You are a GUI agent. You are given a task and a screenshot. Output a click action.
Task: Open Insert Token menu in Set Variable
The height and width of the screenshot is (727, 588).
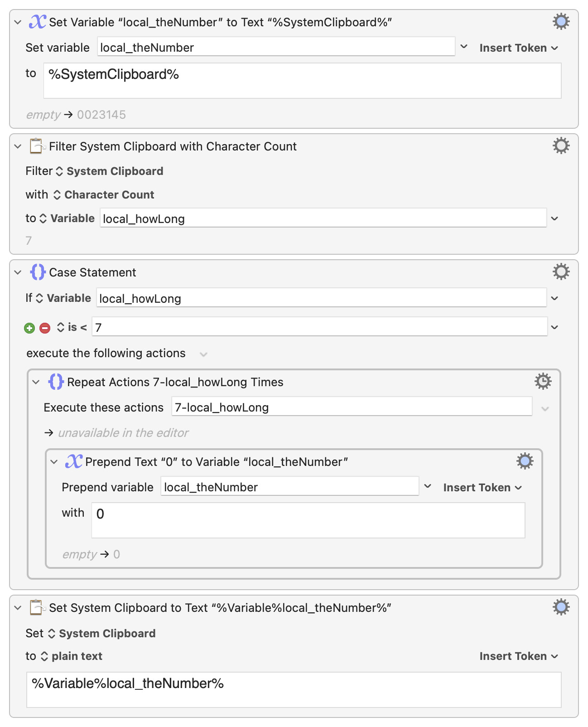click(x=519, y=48)
